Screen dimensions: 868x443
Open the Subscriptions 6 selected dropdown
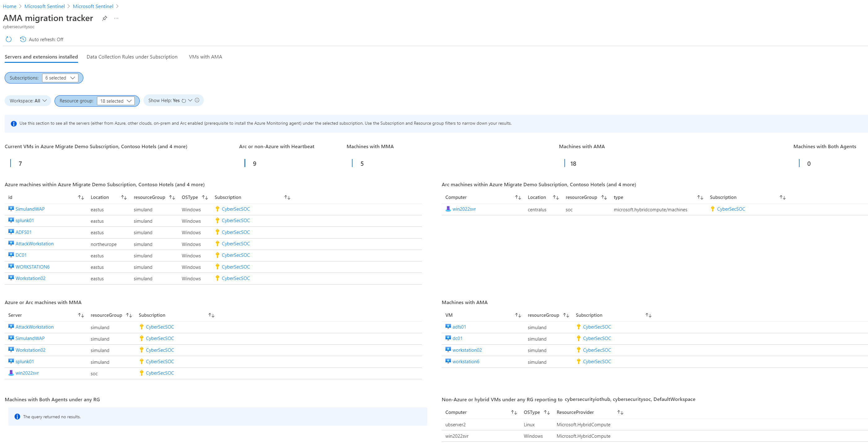[x=60, y=78]
